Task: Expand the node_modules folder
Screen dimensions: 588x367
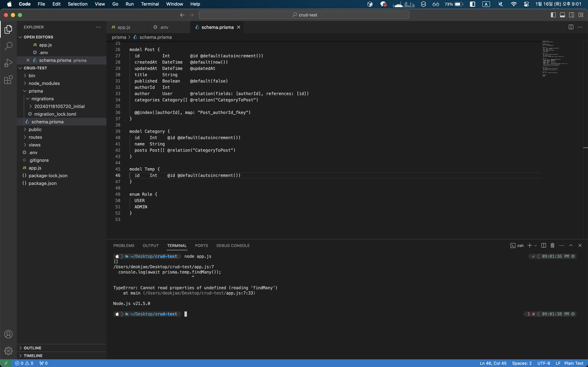Action: click(x=44, y=83)
